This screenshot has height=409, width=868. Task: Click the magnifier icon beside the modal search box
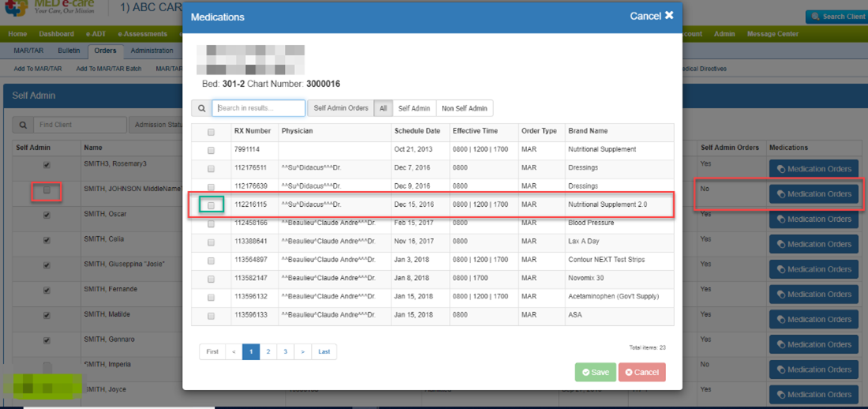[201, 108]
